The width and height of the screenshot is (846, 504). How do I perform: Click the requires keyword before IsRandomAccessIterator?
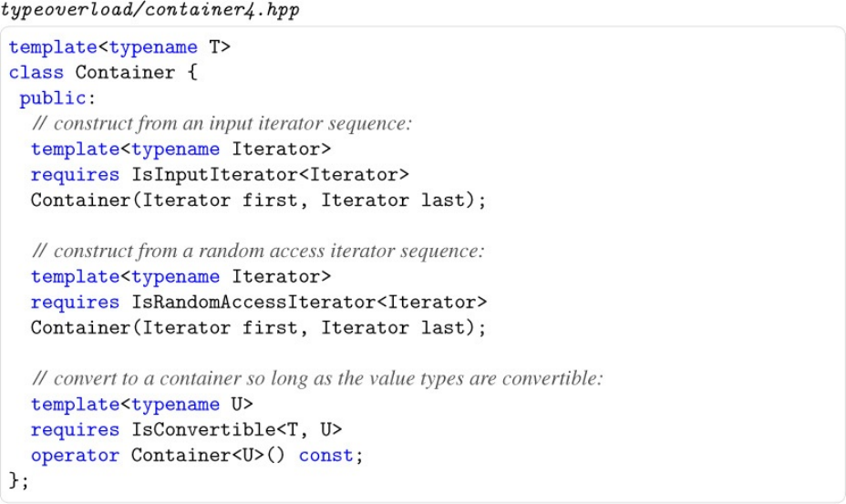click(75, 302)
